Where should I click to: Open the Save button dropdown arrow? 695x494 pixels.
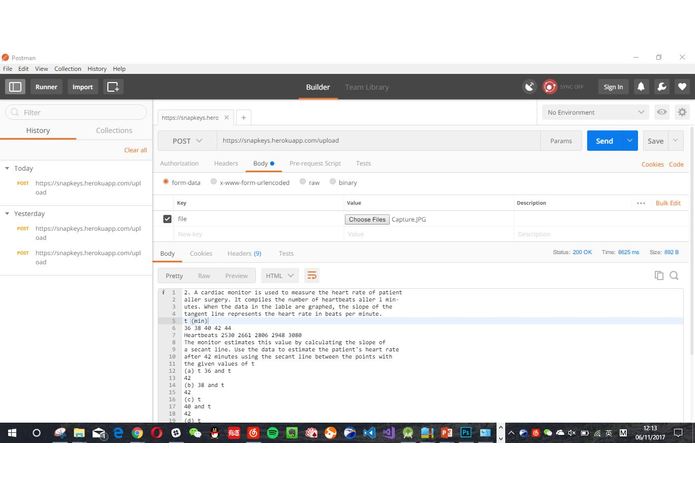(x=675, y=140)
